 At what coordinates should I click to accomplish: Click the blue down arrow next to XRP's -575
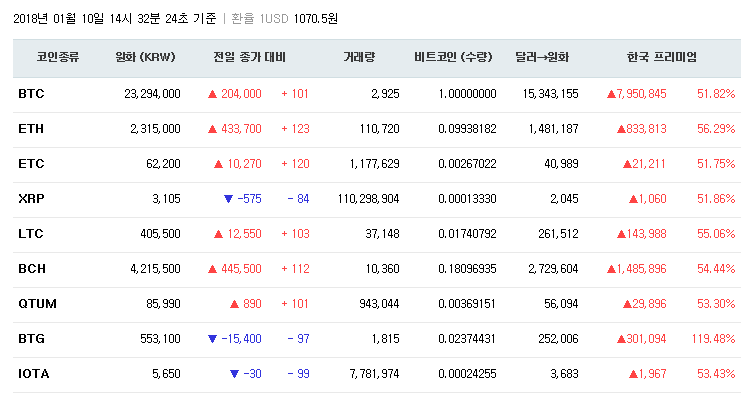coord(228,199)
